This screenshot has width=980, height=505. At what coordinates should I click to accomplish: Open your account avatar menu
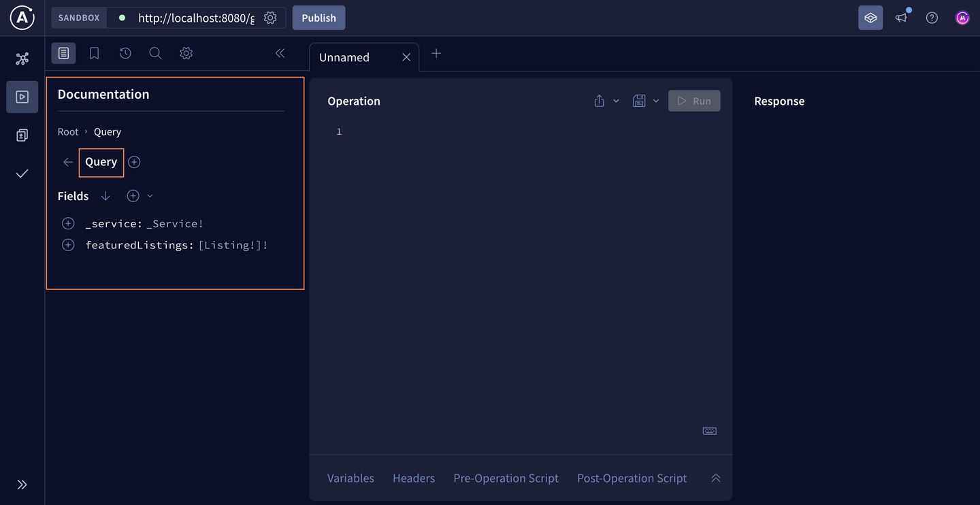[x=962, y=17]
